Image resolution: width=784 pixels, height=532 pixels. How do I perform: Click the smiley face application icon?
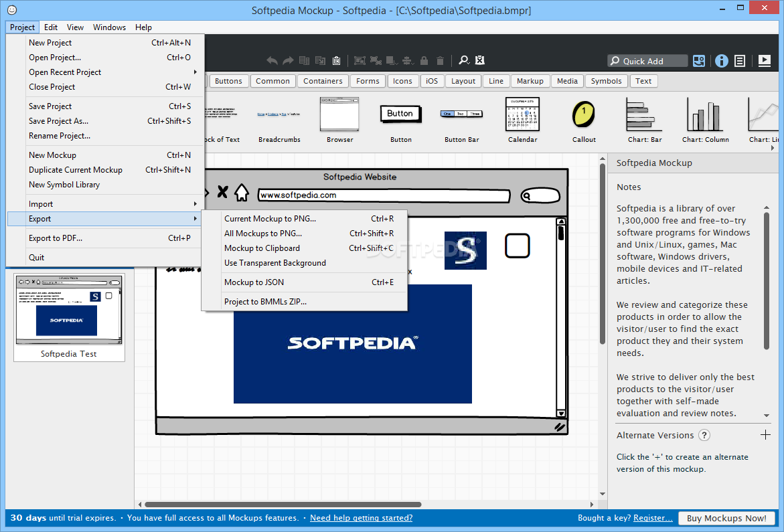point(12,10)
